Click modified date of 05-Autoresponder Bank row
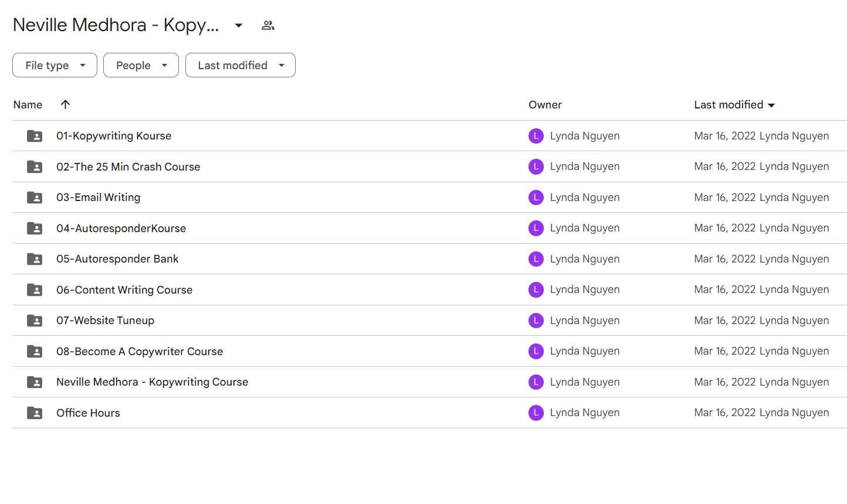Viewport: 847px width, 504px height. coord(724,259)
